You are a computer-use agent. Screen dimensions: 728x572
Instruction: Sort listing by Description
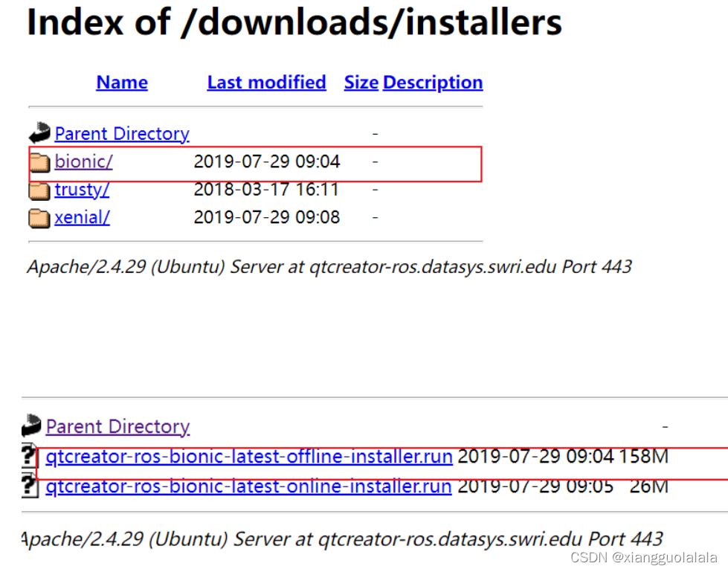432,82
